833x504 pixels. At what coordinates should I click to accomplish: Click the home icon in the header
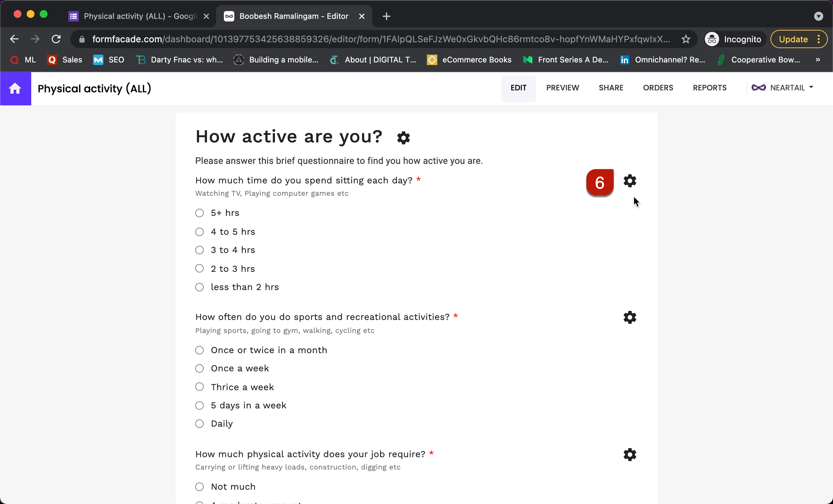coord(16,88)
